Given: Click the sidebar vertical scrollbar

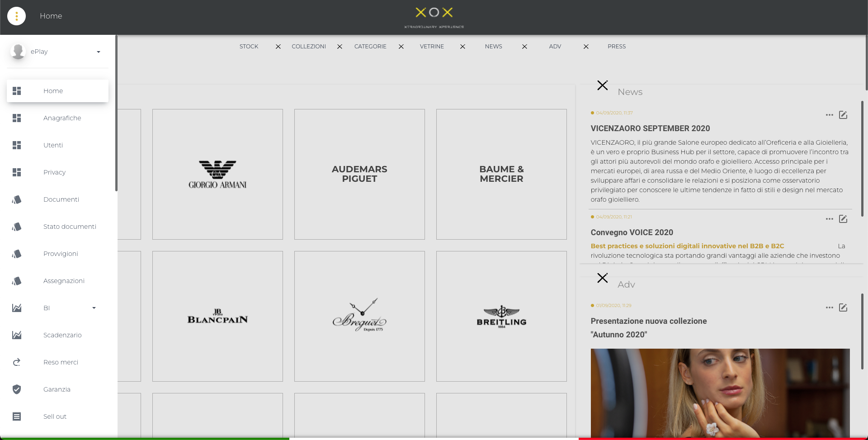Looking at the screenshot, I should [x=116, y=113].
